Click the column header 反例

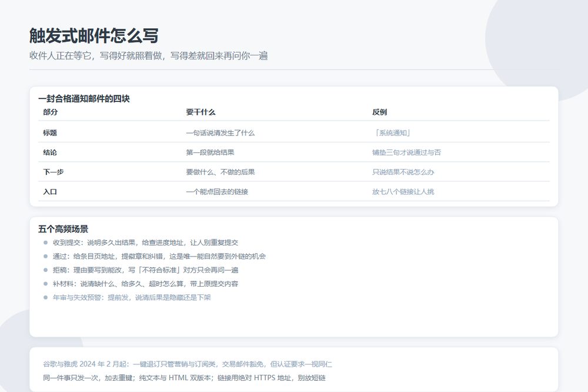coord(379,112)
